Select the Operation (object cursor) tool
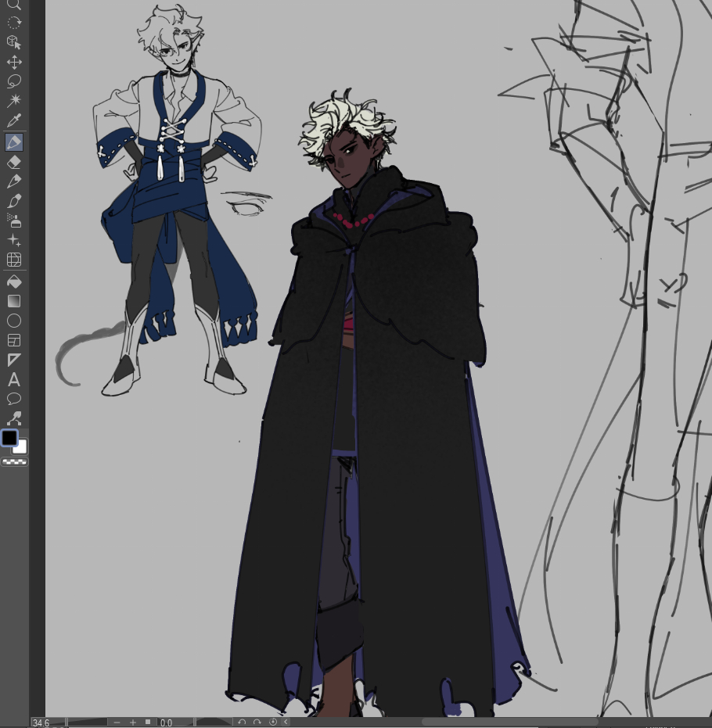The width and height of the screenshot is (712, 728). tap(14, 42)
